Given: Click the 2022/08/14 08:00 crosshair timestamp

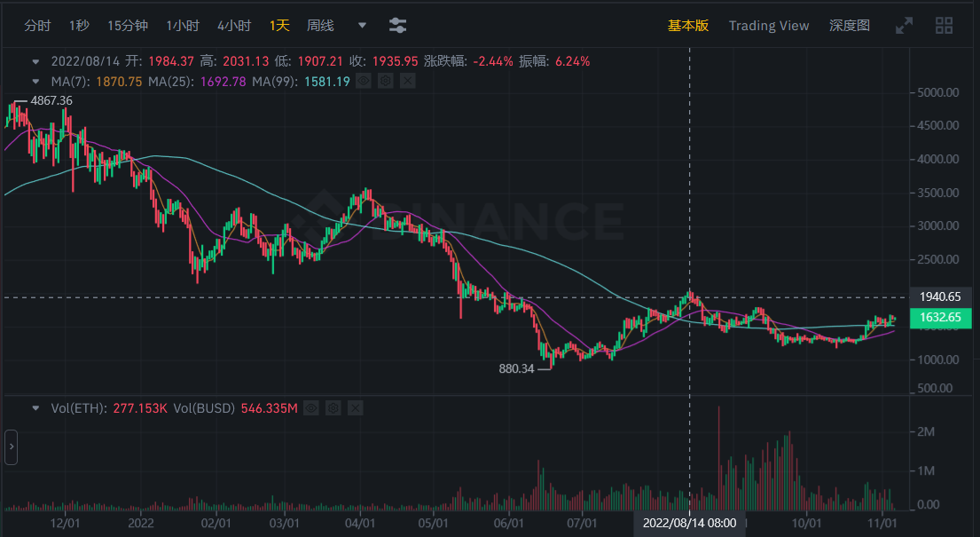Looking at the screenshot, I should (x=691, y=524).
